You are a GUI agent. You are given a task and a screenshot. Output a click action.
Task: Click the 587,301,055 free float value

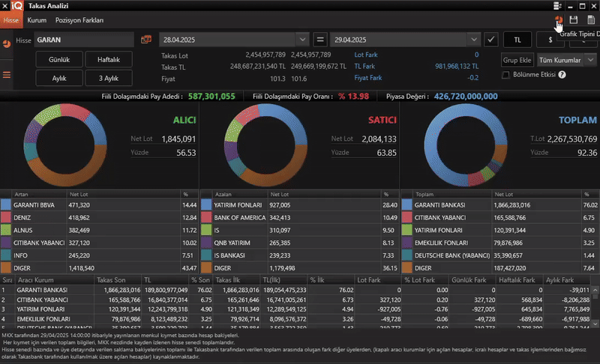pos(211,97)
